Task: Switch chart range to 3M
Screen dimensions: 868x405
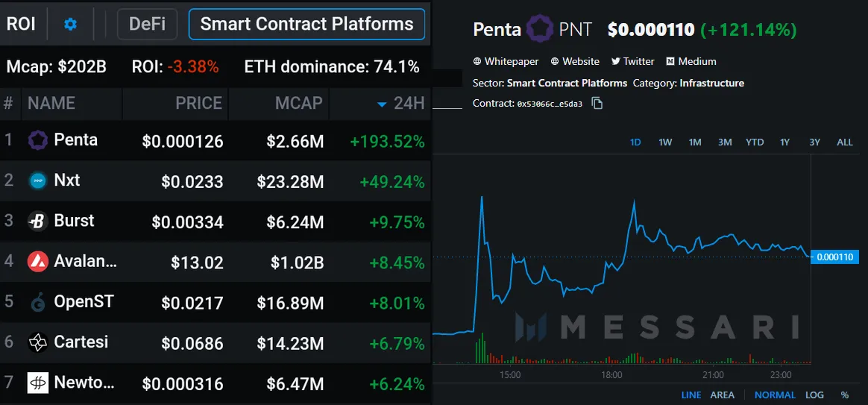Action: pyautogui.click(x=725, y=142)
